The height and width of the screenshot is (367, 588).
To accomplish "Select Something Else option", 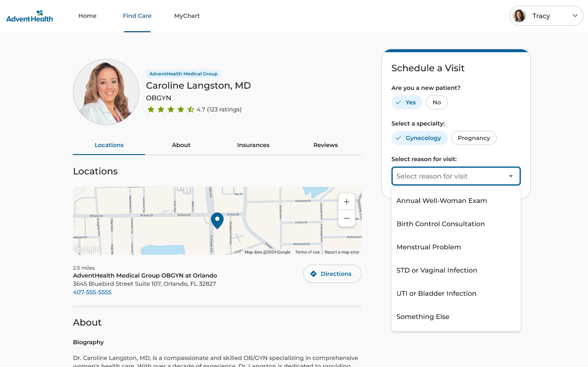I will click(456, 316).
